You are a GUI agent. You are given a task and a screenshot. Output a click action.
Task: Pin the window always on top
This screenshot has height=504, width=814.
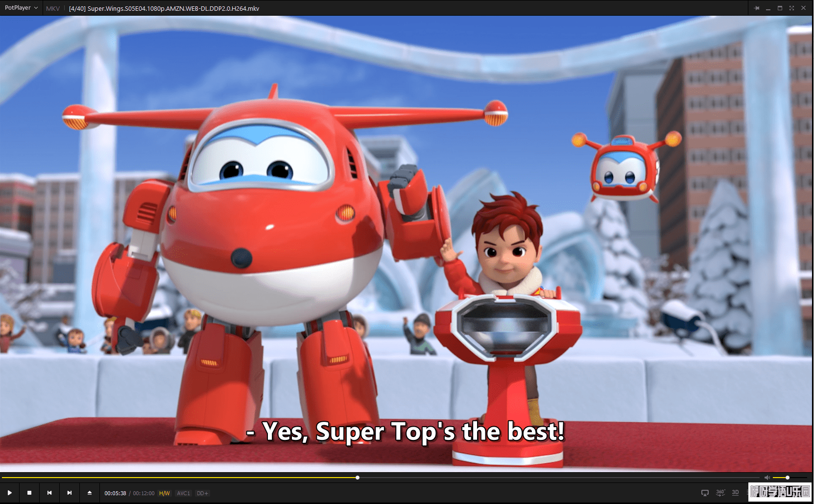757,8
